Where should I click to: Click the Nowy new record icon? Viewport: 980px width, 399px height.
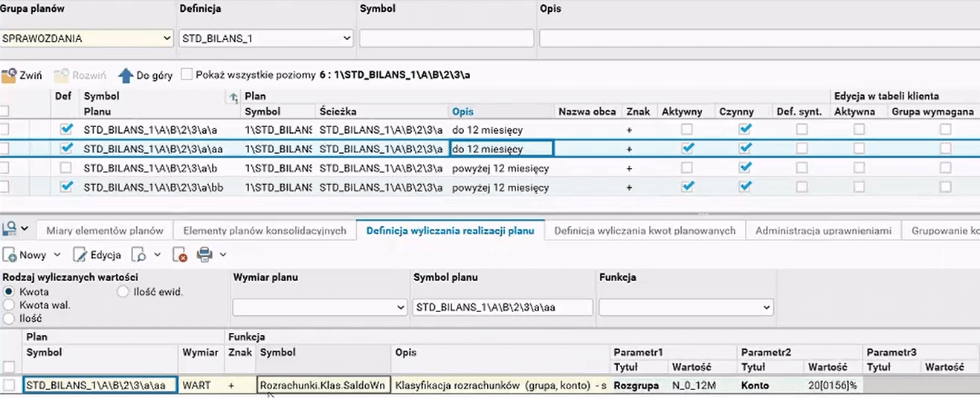(x=10, y=255)
